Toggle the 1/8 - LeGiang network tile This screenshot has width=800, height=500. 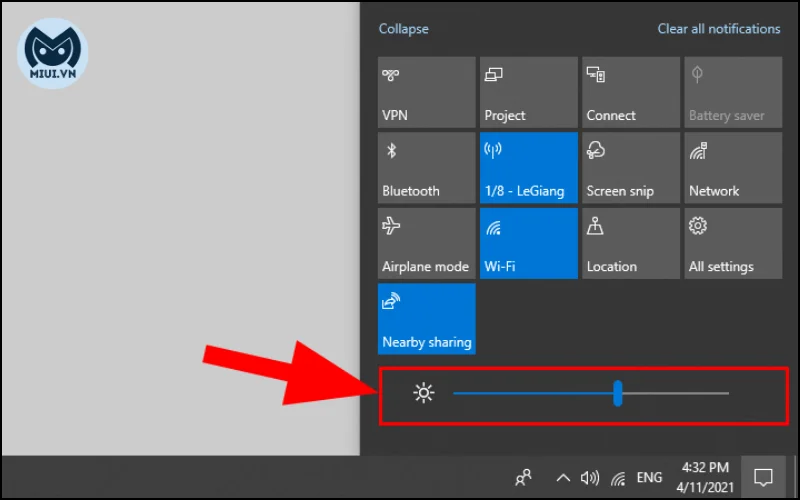(x=529, y=168)
